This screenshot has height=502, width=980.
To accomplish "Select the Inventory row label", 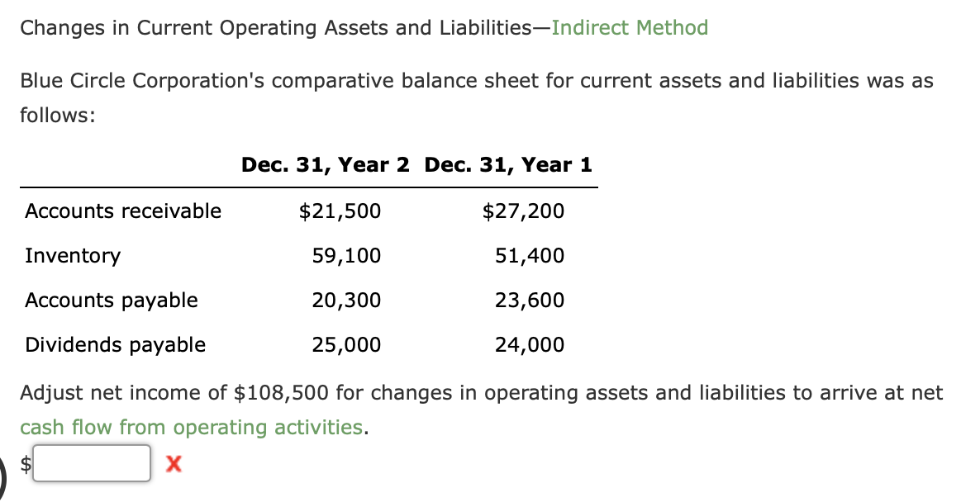I will (x=73, y=256).
